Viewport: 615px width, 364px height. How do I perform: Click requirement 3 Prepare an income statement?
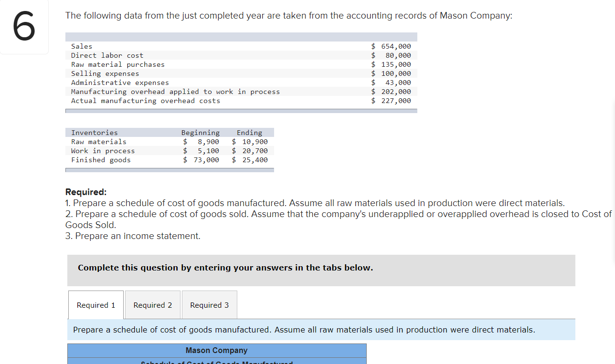133,236
